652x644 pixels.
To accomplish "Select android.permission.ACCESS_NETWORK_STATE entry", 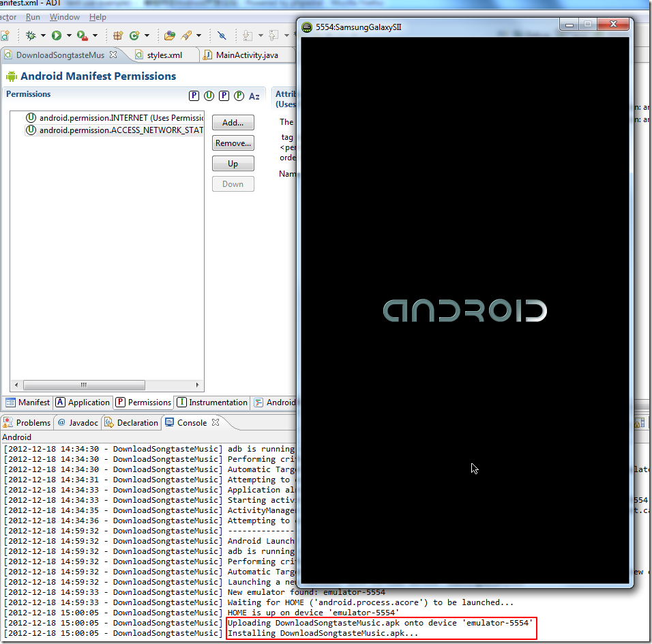I will click(114, 130).
